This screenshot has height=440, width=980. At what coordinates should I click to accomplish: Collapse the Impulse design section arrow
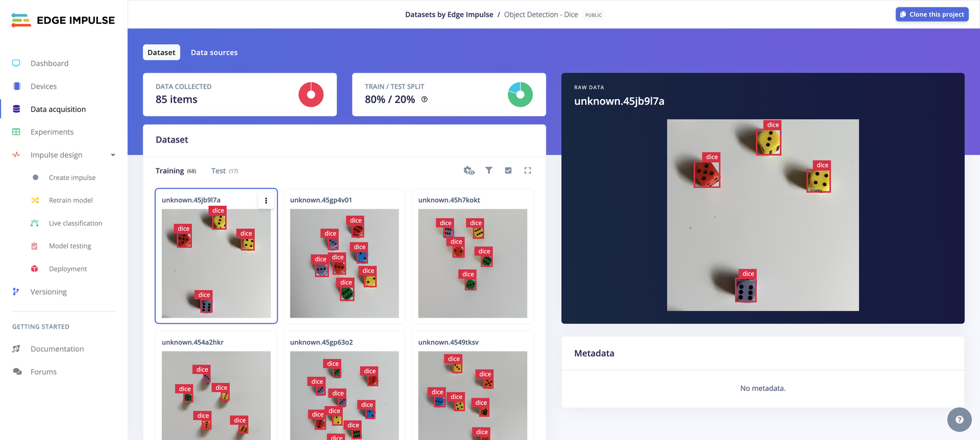(113, 155)
